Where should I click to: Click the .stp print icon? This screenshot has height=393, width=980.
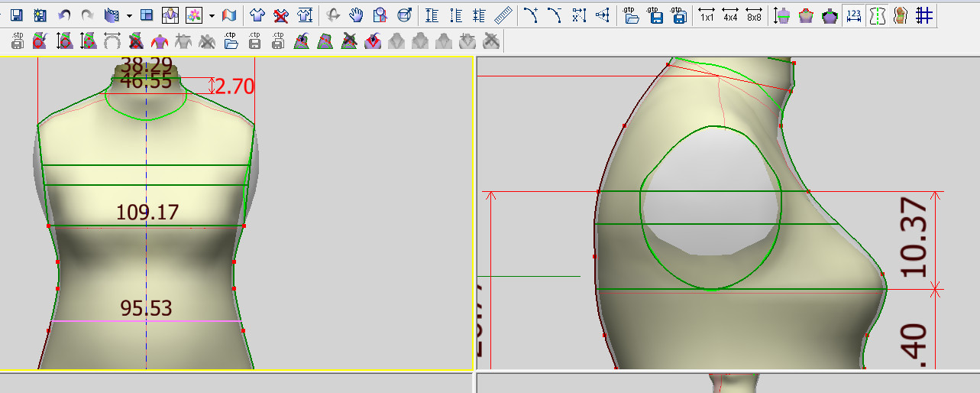(17, 41)
